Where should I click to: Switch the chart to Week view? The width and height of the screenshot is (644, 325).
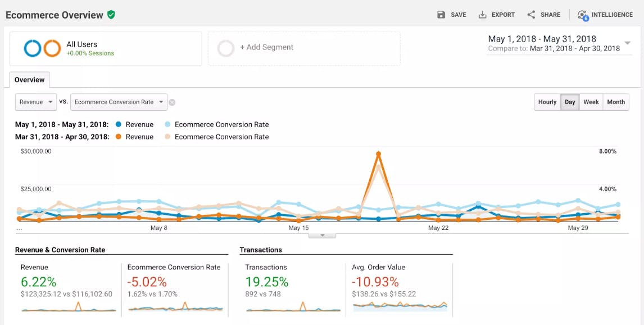(x=591, y=102)
